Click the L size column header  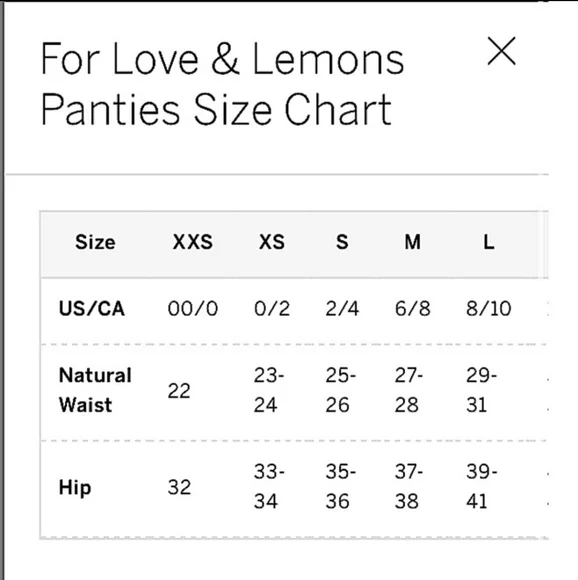coord(489,242)
